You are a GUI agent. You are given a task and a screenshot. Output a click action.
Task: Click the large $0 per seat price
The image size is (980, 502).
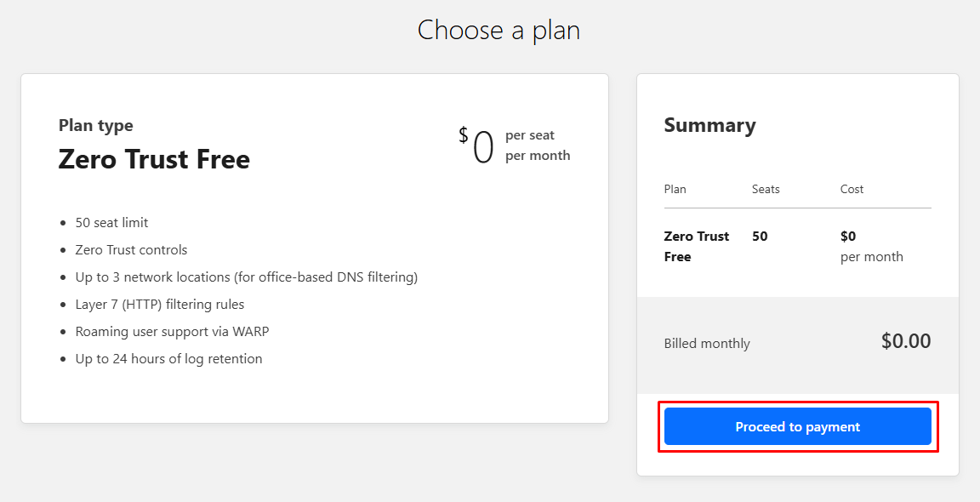[476, 145]
